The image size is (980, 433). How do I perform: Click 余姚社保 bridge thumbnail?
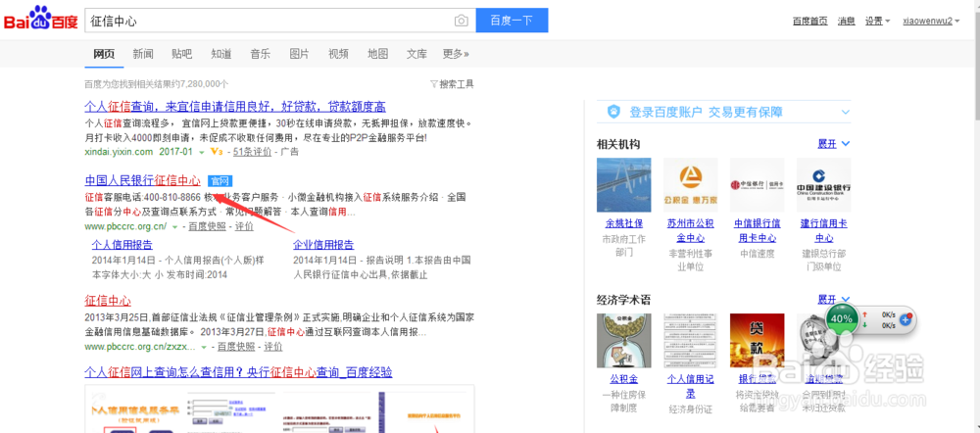coord(623,185)
